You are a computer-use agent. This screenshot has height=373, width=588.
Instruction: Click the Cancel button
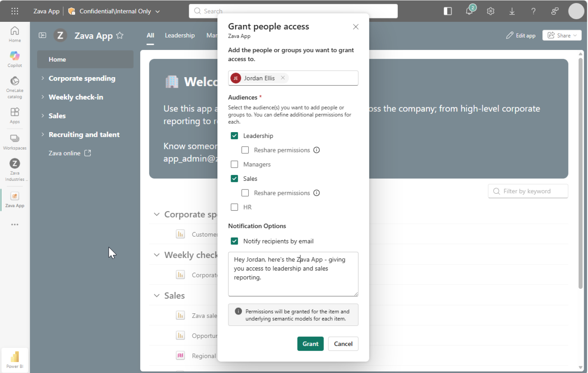(343, 344)
